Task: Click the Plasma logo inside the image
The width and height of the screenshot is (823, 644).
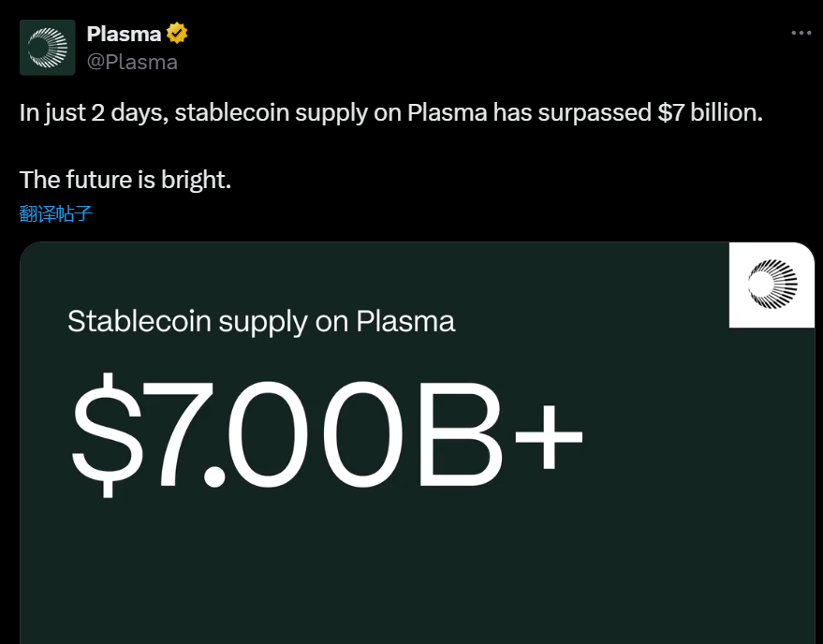Action: click(x=772, y=285)
